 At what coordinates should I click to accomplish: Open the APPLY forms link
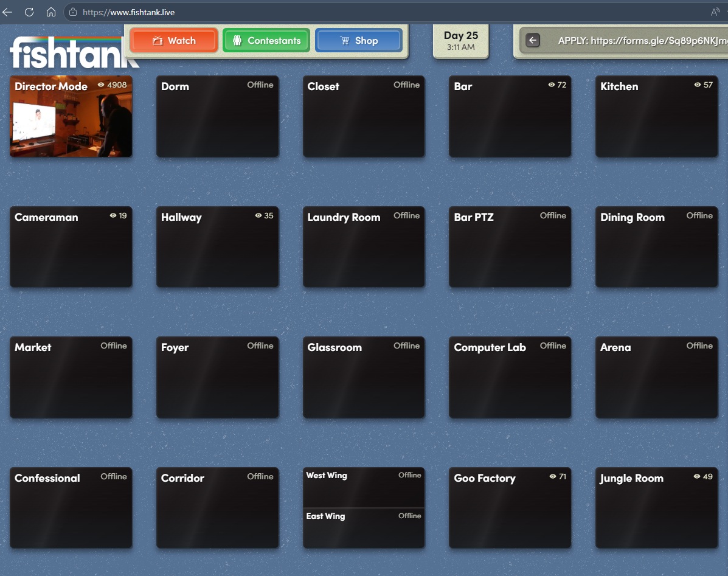(x=643, y=40)
